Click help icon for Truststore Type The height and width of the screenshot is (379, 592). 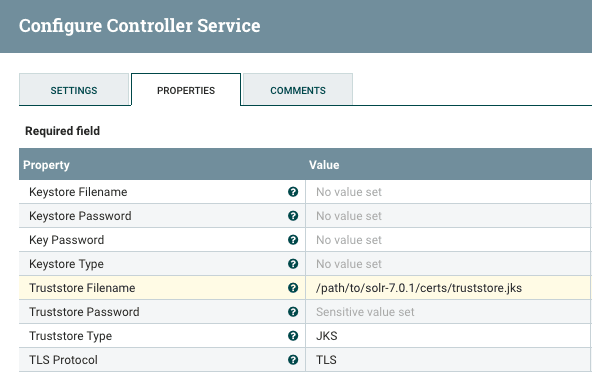(293, 336)
